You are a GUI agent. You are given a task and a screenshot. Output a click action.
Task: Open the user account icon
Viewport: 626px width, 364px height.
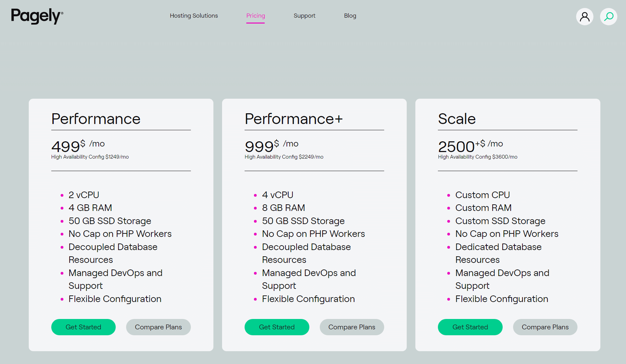tap(584, 17)
